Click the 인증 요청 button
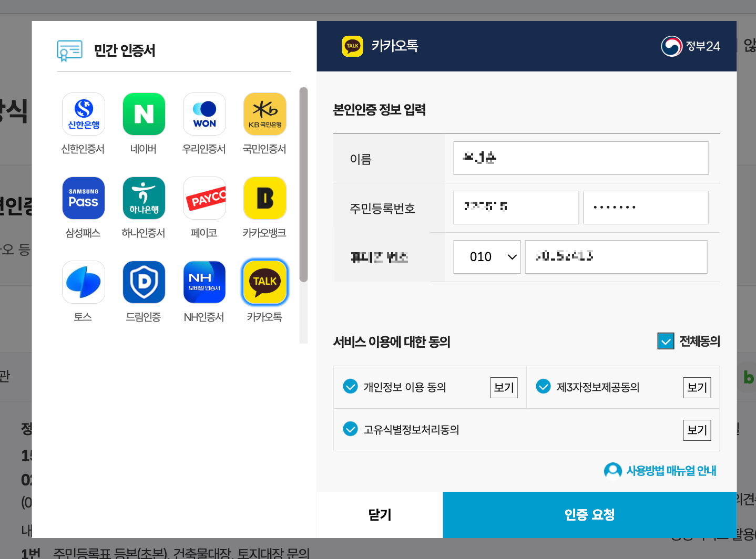 click(x=590, y=515)
